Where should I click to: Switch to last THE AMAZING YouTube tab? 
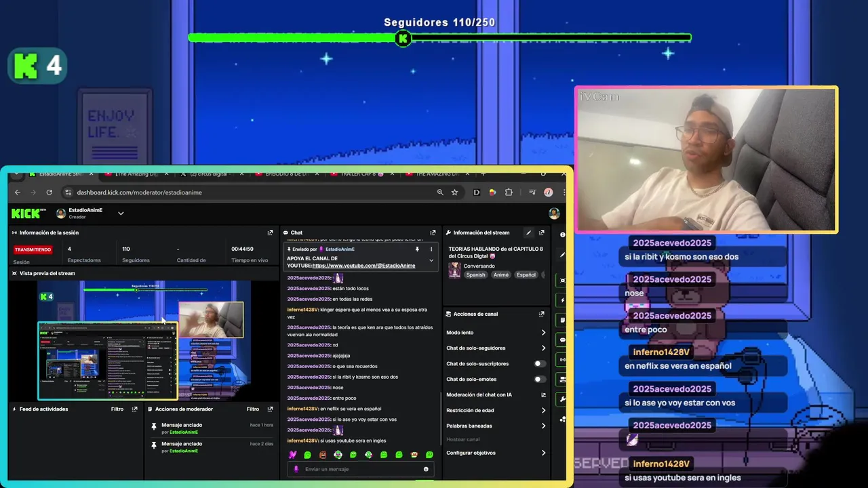point(437,174)
